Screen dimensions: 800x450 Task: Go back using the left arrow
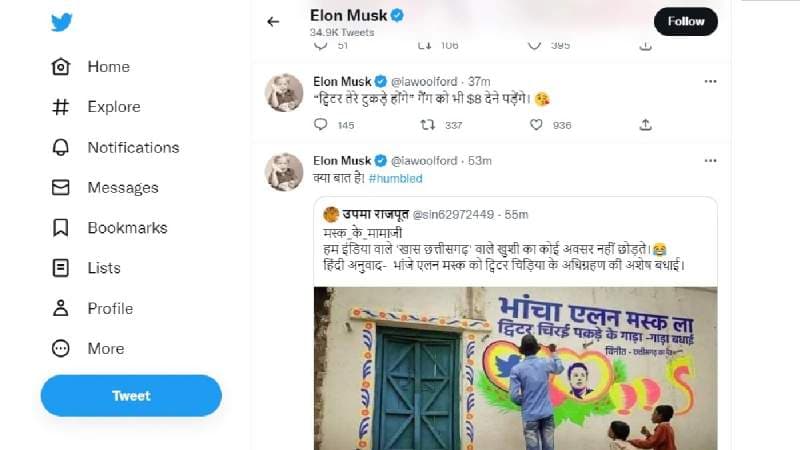[273, 21]
